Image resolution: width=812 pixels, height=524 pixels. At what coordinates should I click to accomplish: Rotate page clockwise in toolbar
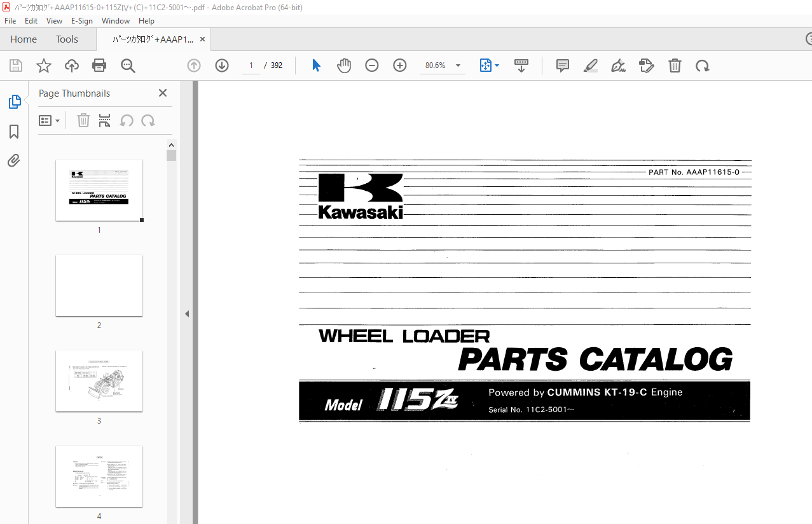coord(703,65)
